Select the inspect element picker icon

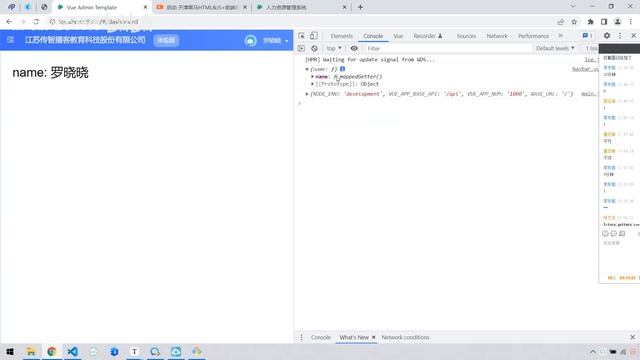tap(301, 36)
